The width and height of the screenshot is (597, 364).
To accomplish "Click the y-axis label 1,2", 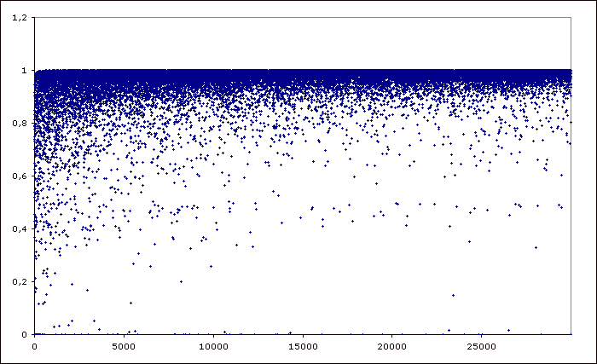I will tap(20, 18).
